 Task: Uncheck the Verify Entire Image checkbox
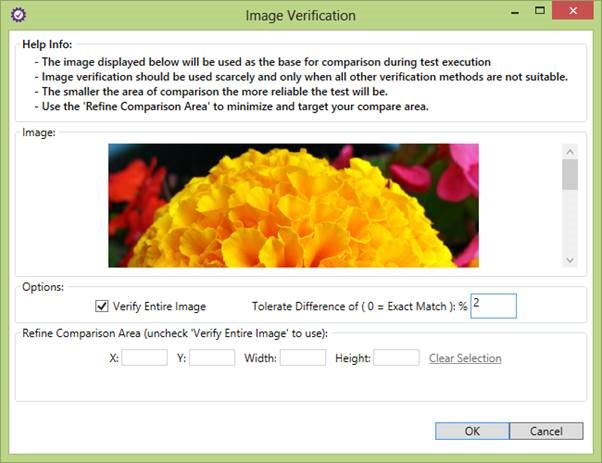point(101,306)
